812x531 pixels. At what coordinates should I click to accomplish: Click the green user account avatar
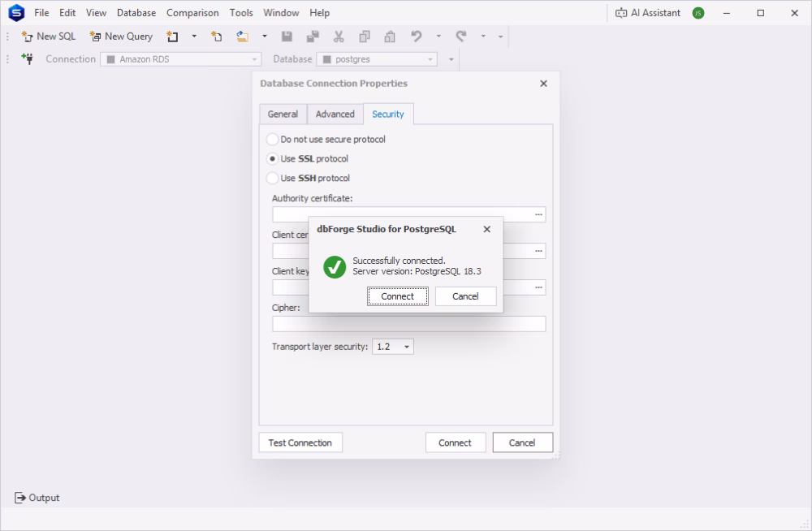[x=698, y=13]
